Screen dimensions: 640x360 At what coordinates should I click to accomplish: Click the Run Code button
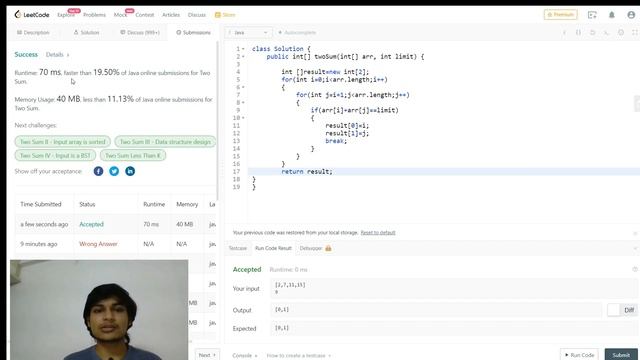click(x=579, y=355)
